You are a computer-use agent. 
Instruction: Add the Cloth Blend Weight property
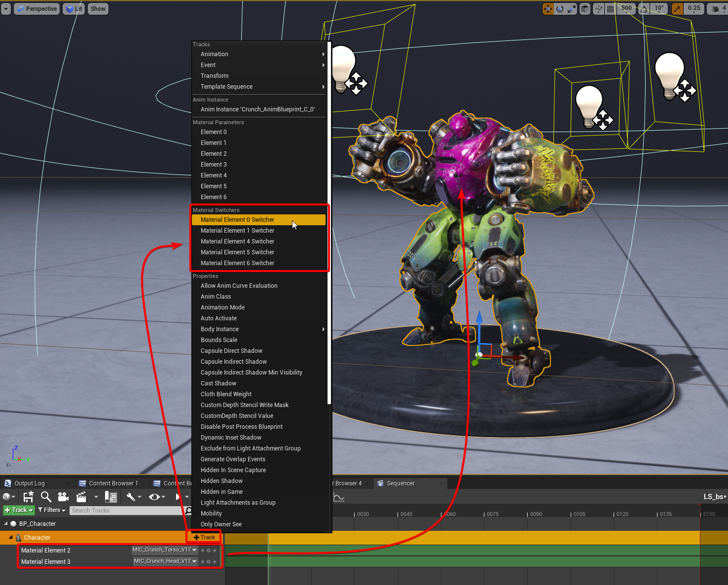tap(259, 394)
